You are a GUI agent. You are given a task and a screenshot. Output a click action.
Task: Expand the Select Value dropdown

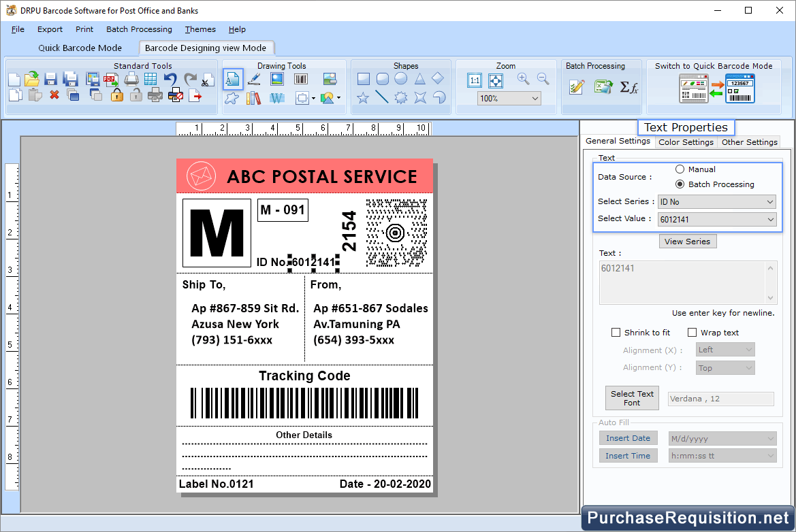[716, 219]
